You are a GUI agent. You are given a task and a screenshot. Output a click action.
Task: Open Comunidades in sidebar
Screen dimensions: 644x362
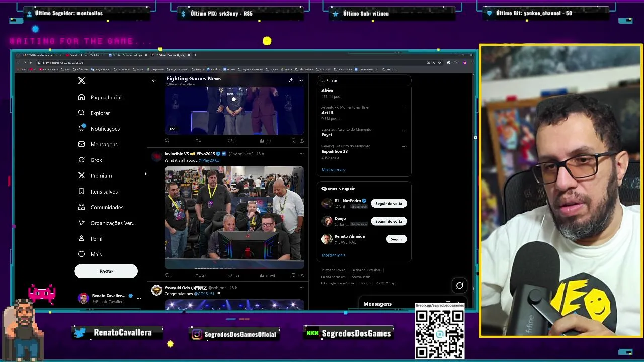101,207
